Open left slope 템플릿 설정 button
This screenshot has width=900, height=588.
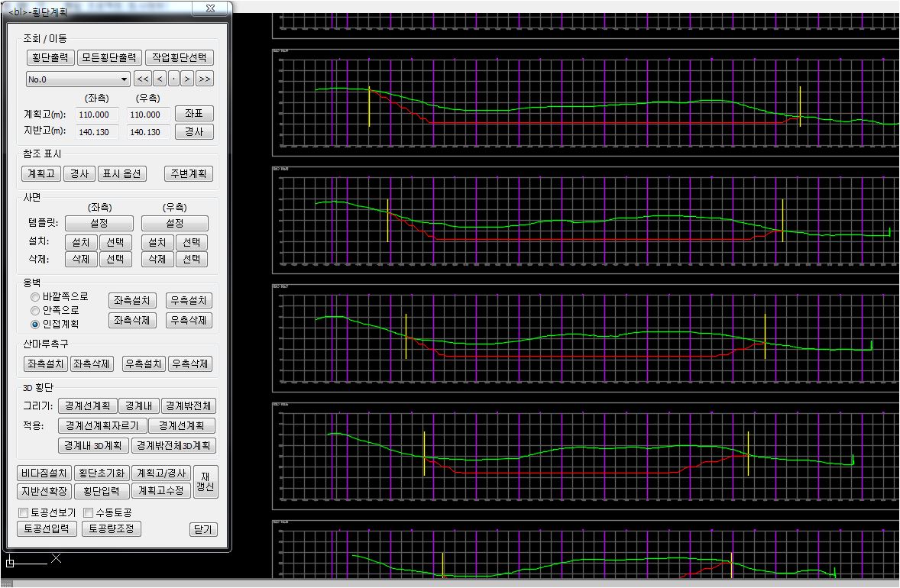99,223
